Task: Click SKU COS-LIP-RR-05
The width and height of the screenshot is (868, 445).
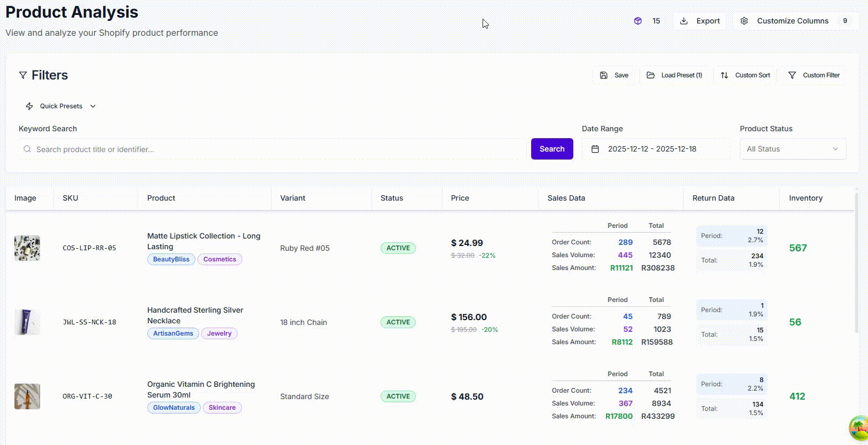Action: 89,248
